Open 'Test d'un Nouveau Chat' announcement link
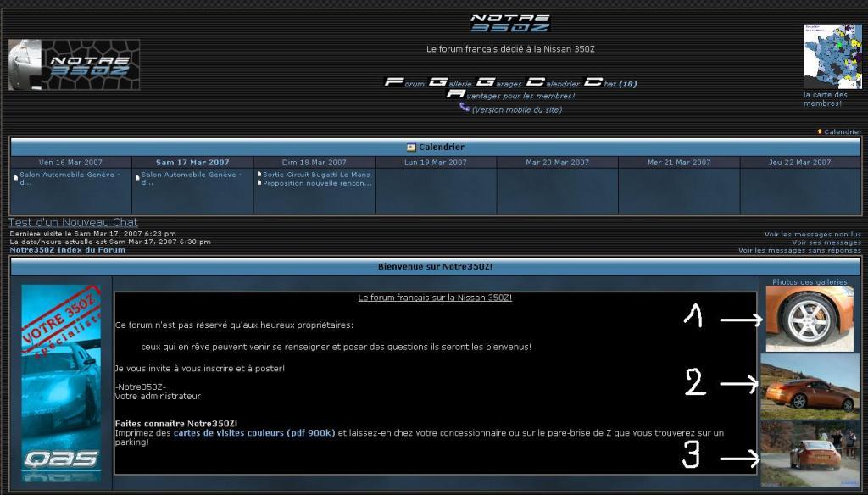This screenshot has height=495, width=868. (x=73, y=222)
